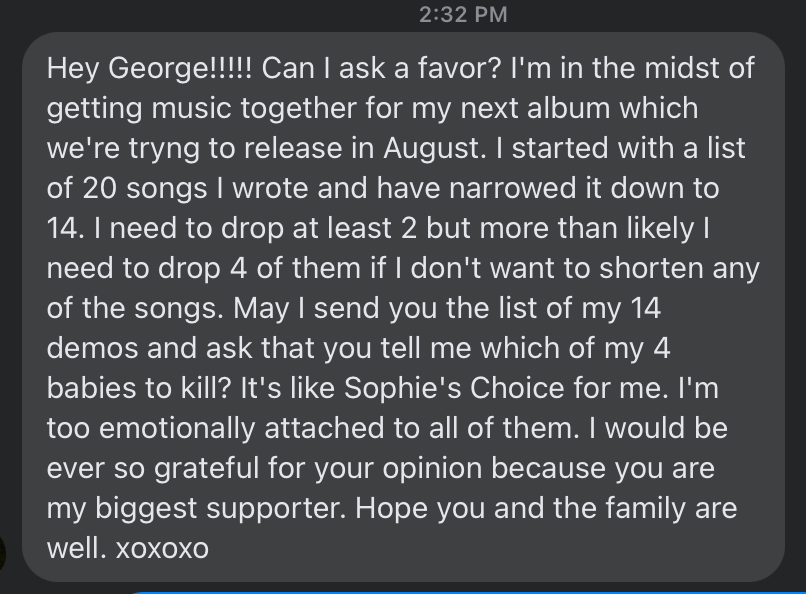Click the word 'likely' in the message

click(x=661, y=229)
